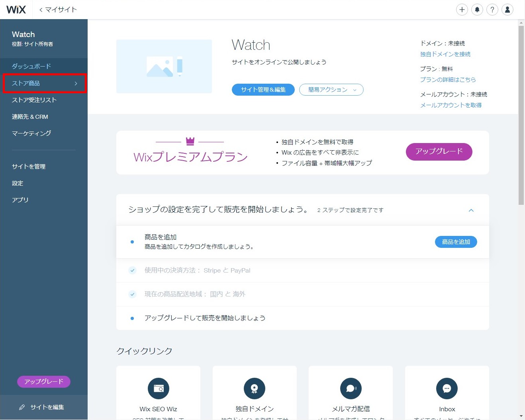Open ストア商品 in the sidebar
525x420 pixels.
click(44, 83)
